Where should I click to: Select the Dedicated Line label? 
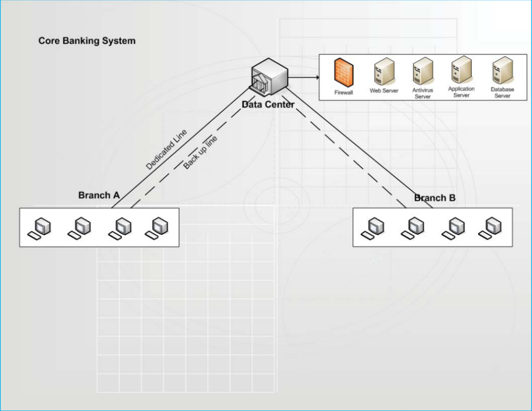coord(166,150)
